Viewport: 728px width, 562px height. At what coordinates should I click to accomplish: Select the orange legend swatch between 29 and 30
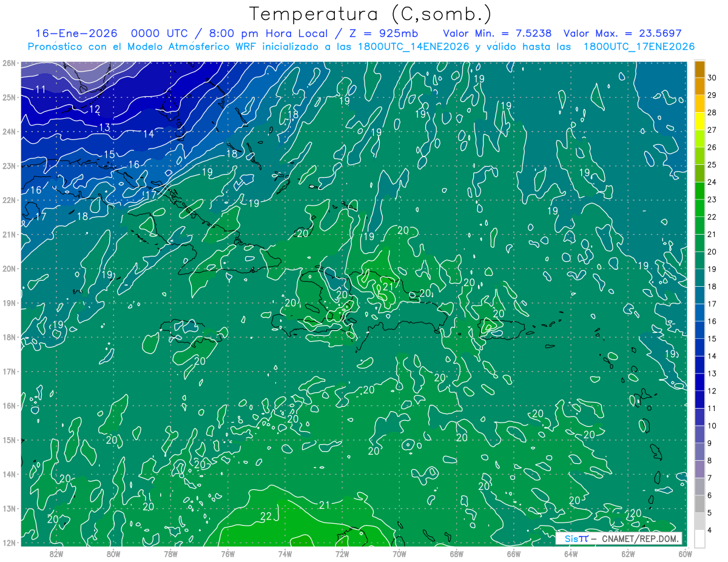click(699, 87)
